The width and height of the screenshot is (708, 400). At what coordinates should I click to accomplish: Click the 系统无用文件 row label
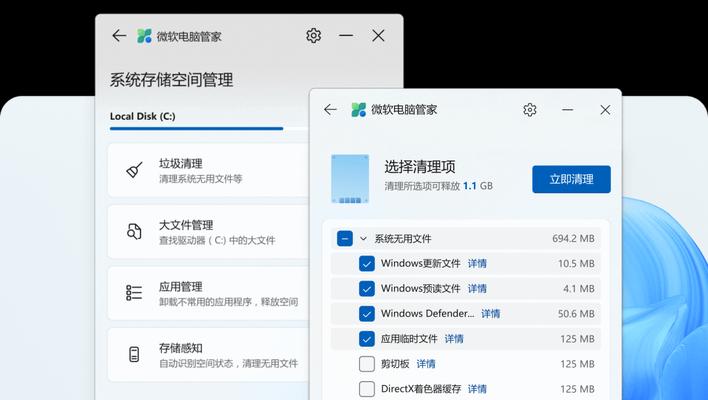[x=403, y=239]
